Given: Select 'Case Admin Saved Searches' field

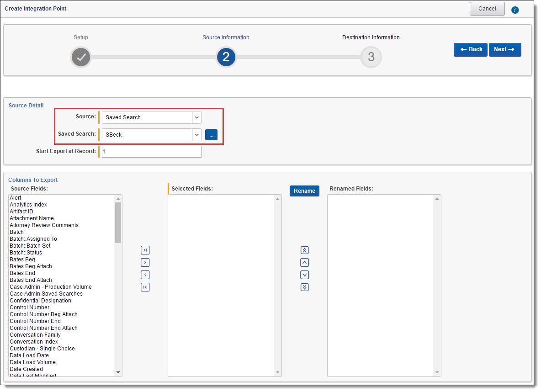Looking at the screenshot, I should pos(46,294).
